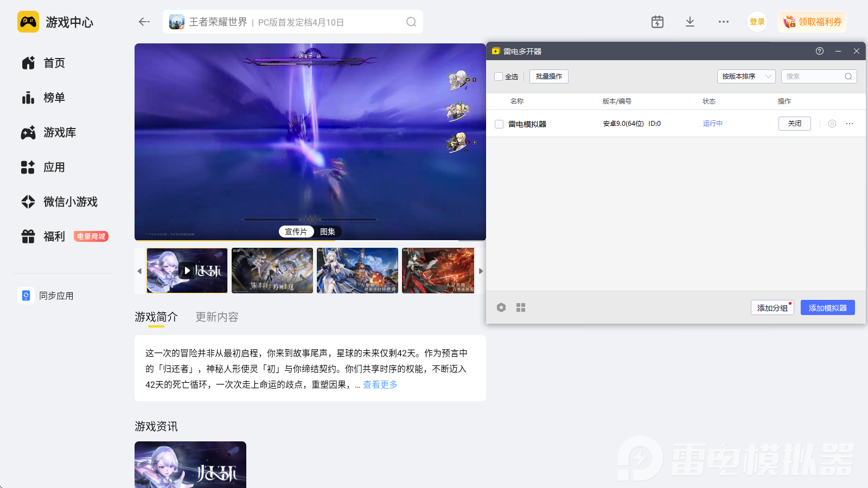Open the 查看更多 link

(x=380, y=384)
